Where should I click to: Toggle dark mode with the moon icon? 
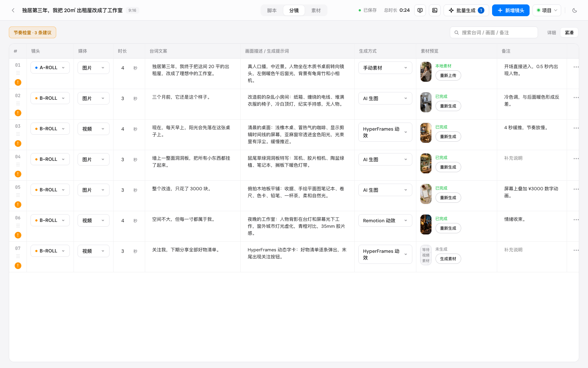[x=575, y=10]
